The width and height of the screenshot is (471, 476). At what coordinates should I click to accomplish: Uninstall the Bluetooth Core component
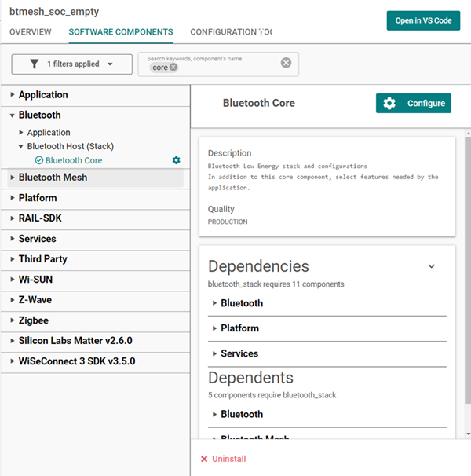coord(224,459)
